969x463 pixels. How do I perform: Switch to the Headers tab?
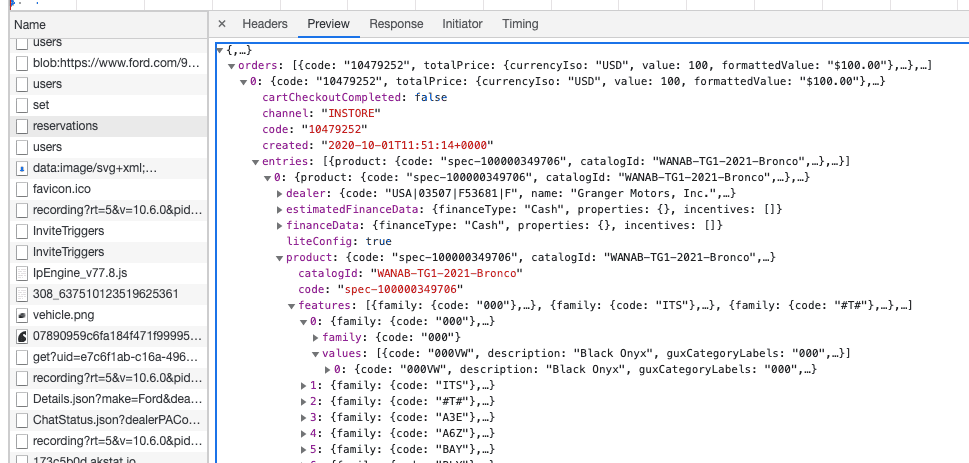point(264,24)
